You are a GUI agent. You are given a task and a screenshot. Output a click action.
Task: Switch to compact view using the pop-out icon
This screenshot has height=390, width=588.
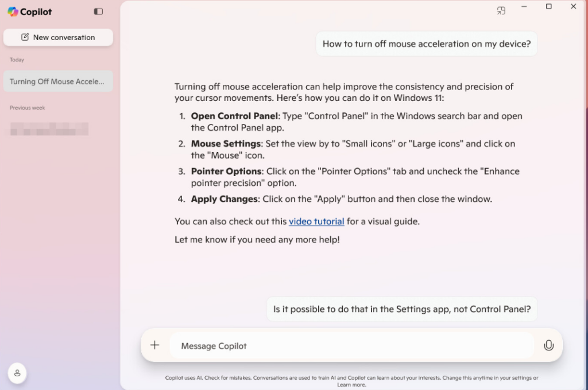tap(501, 10)
